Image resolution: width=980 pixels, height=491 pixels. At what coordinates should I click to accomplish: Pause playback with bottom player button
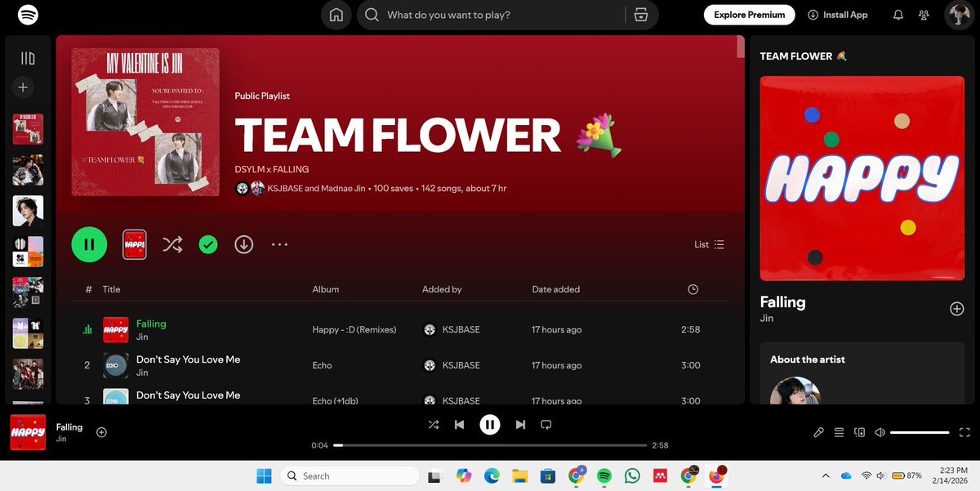(489, 425)
